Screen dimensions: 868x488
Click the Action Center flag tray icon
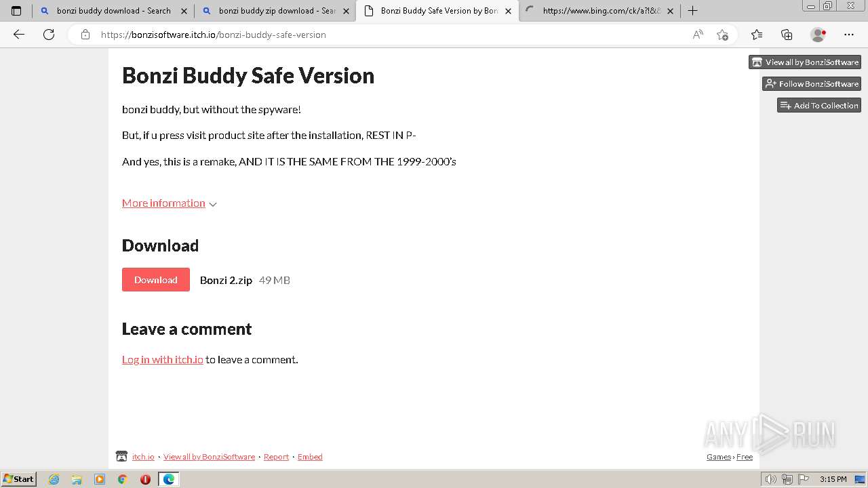click(x=803, y=479)
